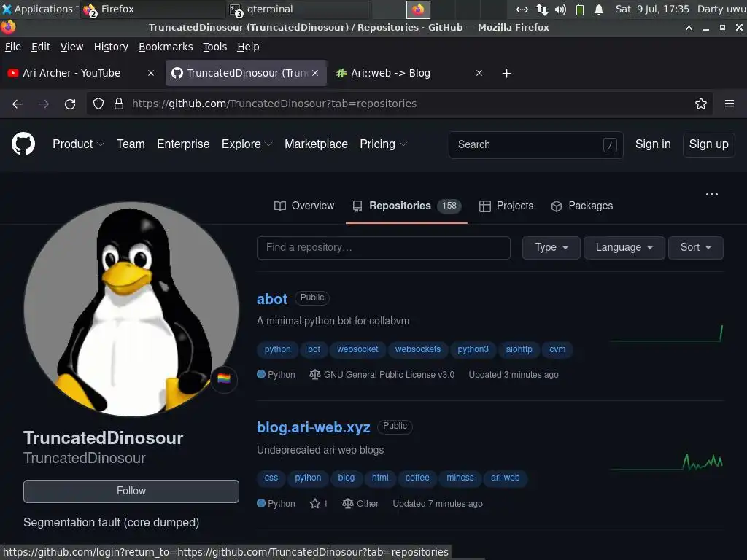Open the profile three-dots options menu
Viewport: 747px width, 560px height.
(x=712, y=194)
